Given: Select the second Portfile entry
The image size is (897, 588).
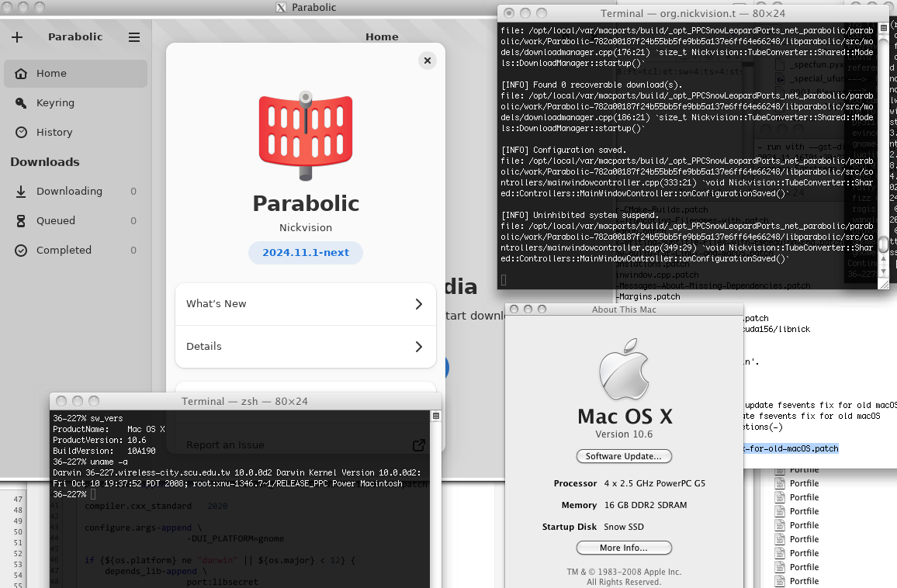Looking at the screenshot, I should click(805, 484).
